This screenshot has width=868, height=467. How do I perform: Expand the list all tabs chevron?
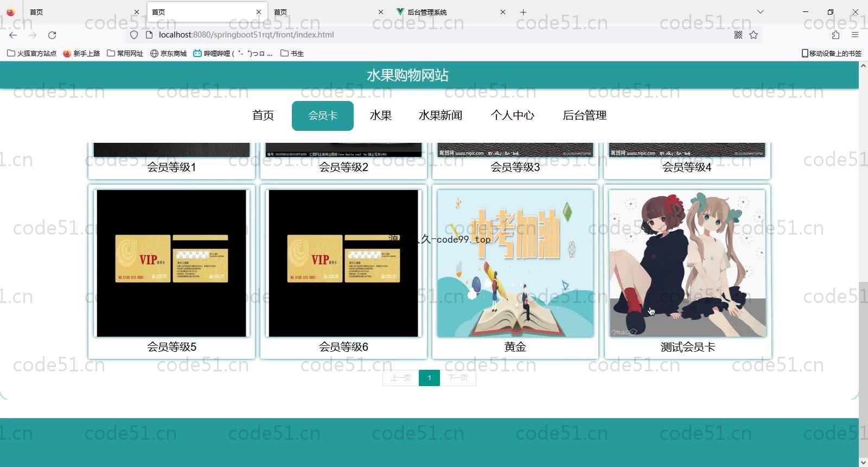coord(761,12)
